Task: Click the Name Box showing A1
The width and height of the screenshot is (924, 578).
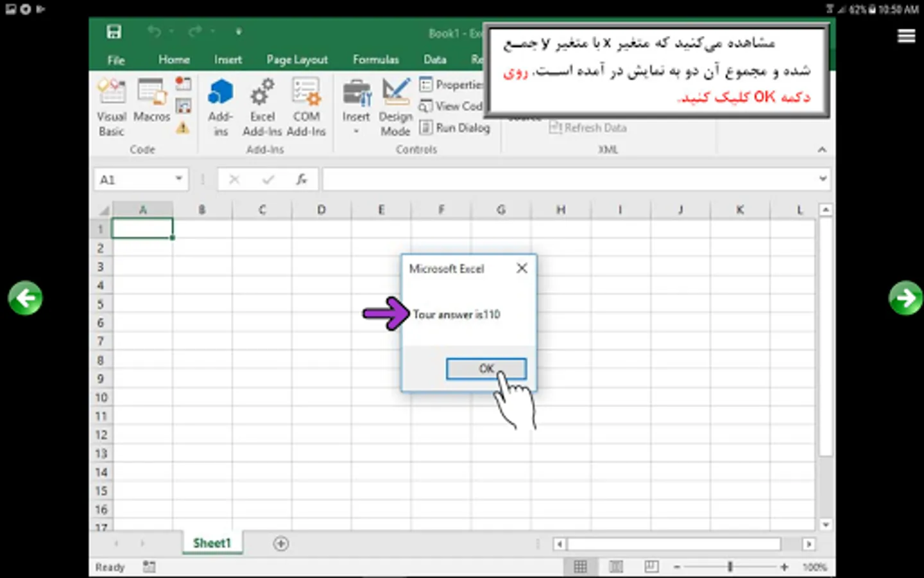Action: [134, 180]
